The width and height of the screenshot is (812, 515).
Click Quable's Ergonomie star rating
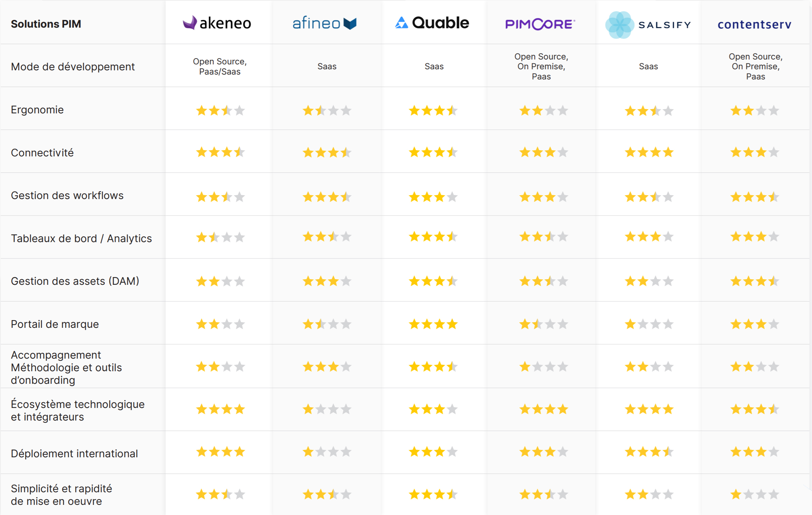[x=433, y=111]
